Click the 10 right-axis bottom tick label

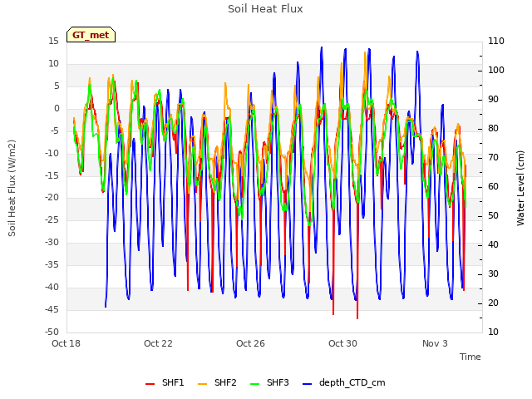(493, 332)
